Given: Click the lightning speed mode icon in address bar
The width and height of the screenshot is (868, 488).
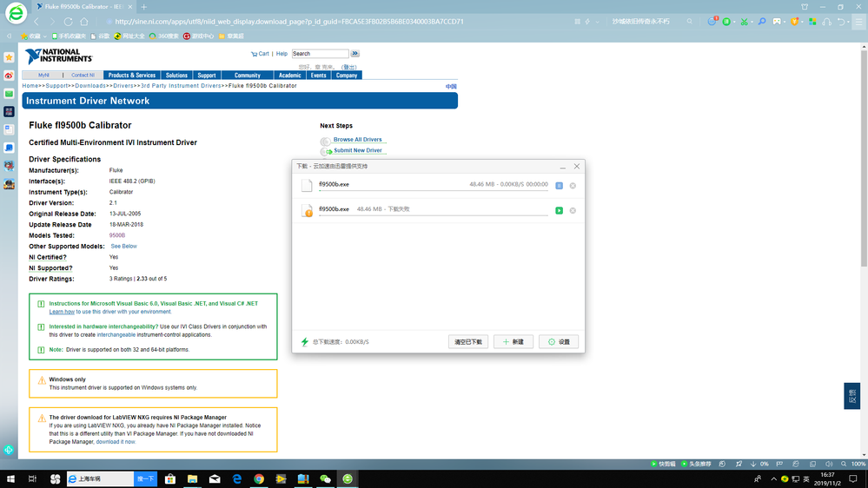Looking at the screenshot, I should click(x=587, y=22).
